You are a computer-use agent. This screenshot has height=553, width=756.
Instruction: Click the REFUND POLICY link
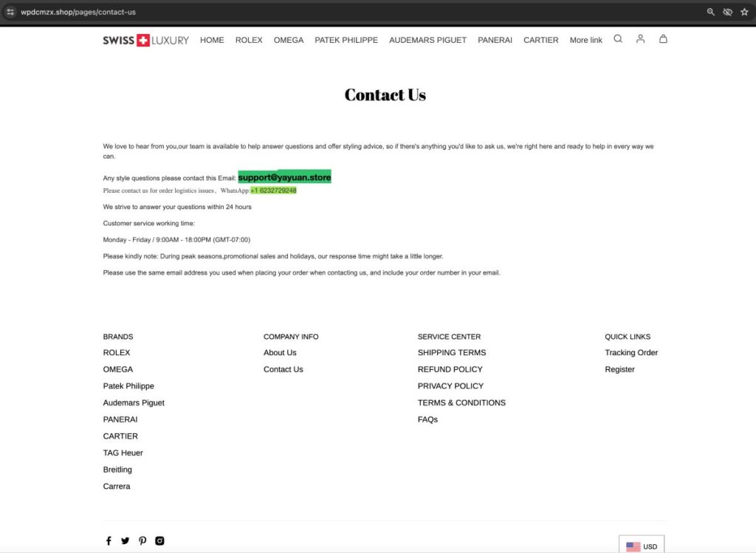pyautogui.click(x=450, y=369)
